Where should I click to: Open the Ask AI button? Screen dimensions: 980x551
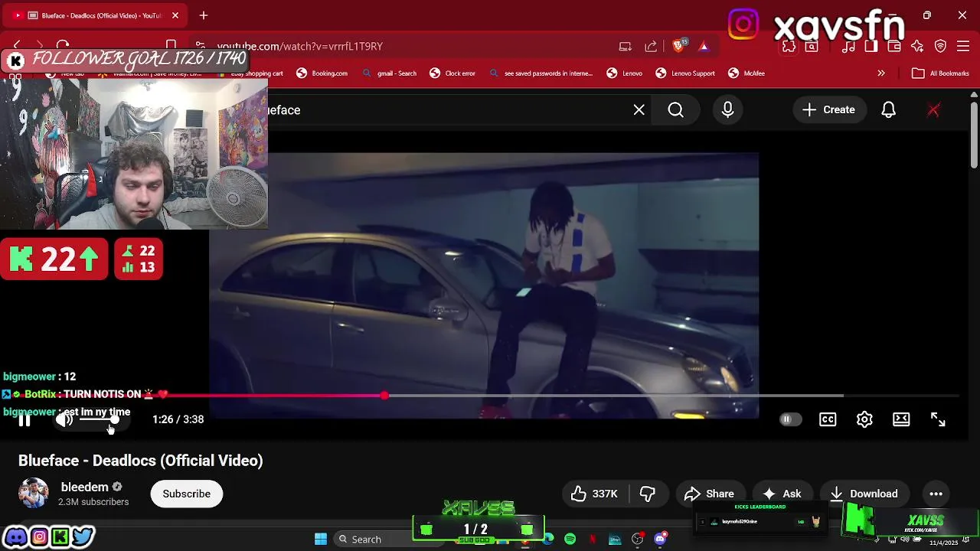[x=782, y=494]
